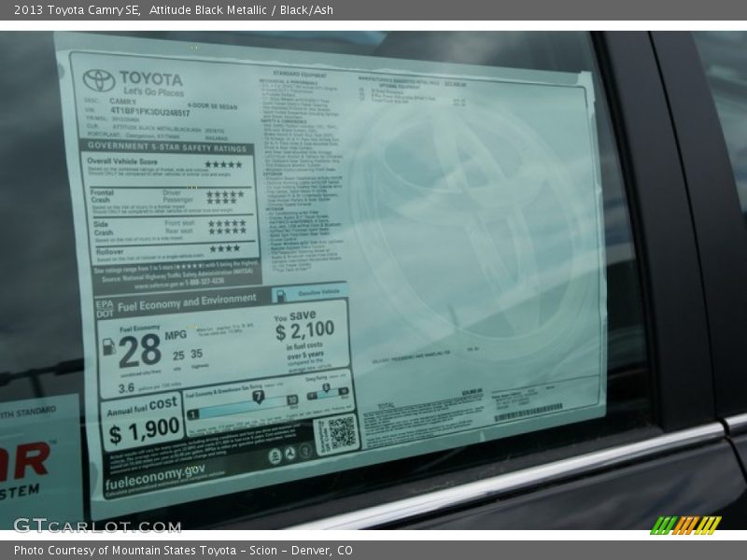747x560 pixels.
Task: Click the TOYOTA wordmark
Action: (151, 78)
